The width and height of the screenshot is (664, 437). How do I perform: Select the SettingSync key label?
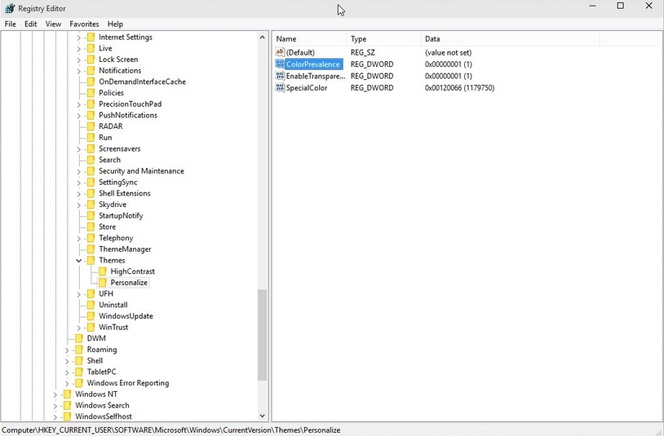118,182
